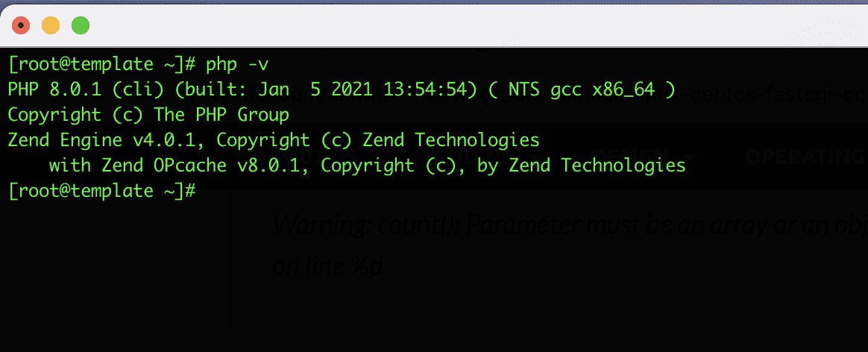Click the 'OPERATING' menu item in the background
The height and width of the screenshot is (352, 868).
(x=805, y=157)
